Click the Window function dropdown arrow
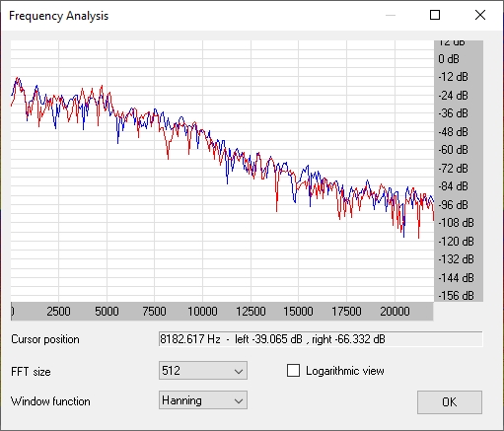The width and height of the screenshot is (504, 431). pyautogui.click(x=239, y=400)
